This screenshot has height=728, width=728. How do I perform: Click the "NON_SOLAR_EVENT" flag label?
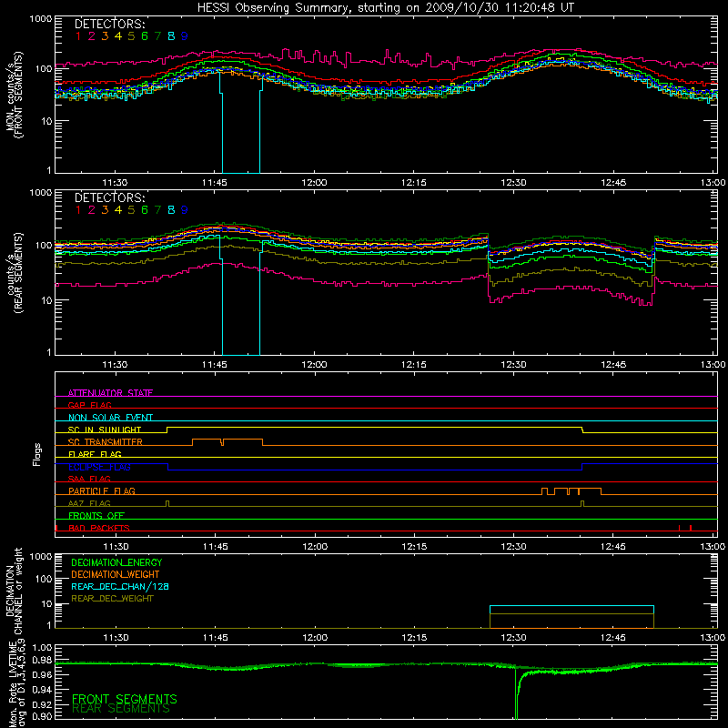[x=110, y=418]
